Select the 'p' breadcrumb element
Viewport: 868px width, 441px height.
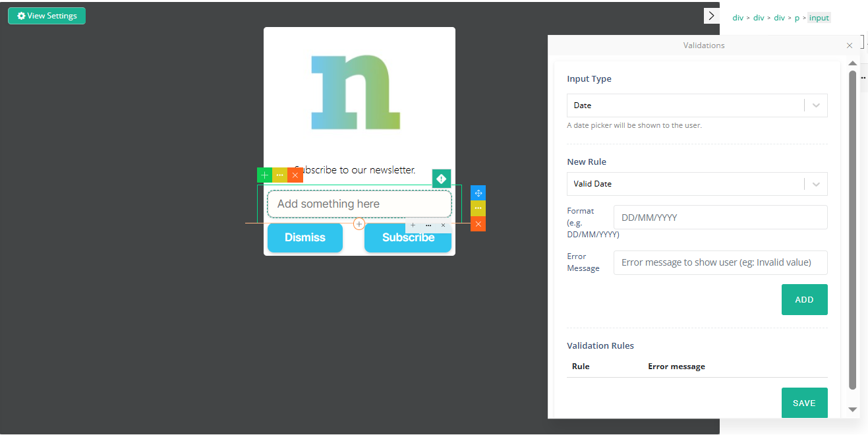tap(797, 18)
